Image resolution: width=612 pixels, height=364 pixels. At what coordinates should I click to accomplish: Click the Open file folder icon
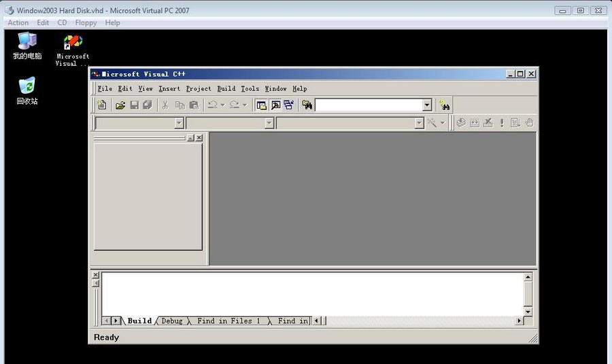click(120, 105)
